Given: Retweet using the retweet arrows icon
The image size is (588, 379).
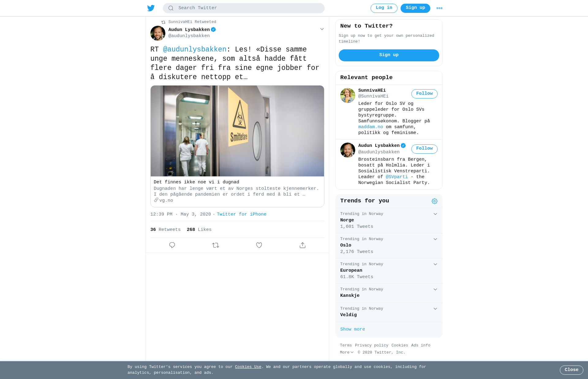Looking at the screenshot, I should click(216, 245).
